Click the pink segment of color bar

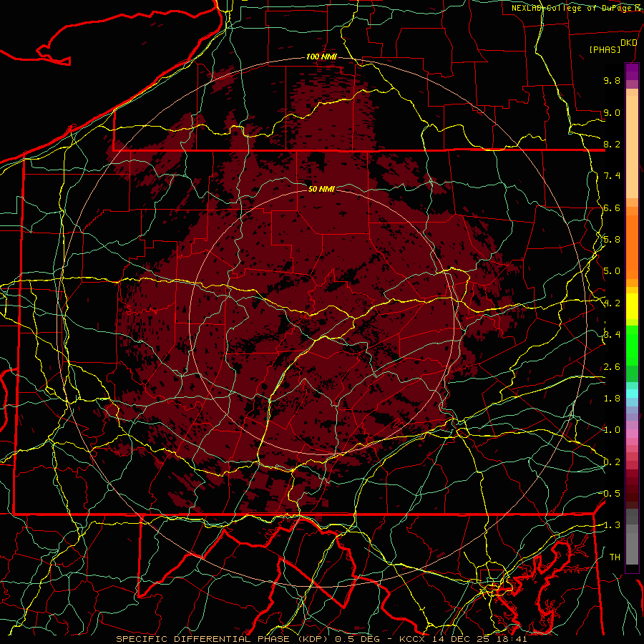(632, 434)
